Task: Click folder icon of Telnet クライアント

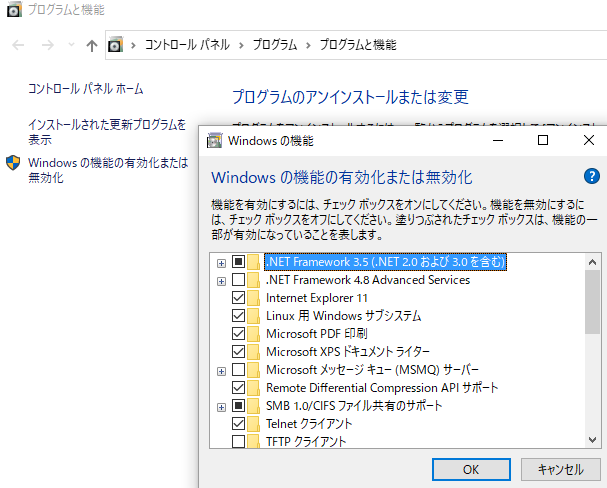Action: tap(254, 424)
